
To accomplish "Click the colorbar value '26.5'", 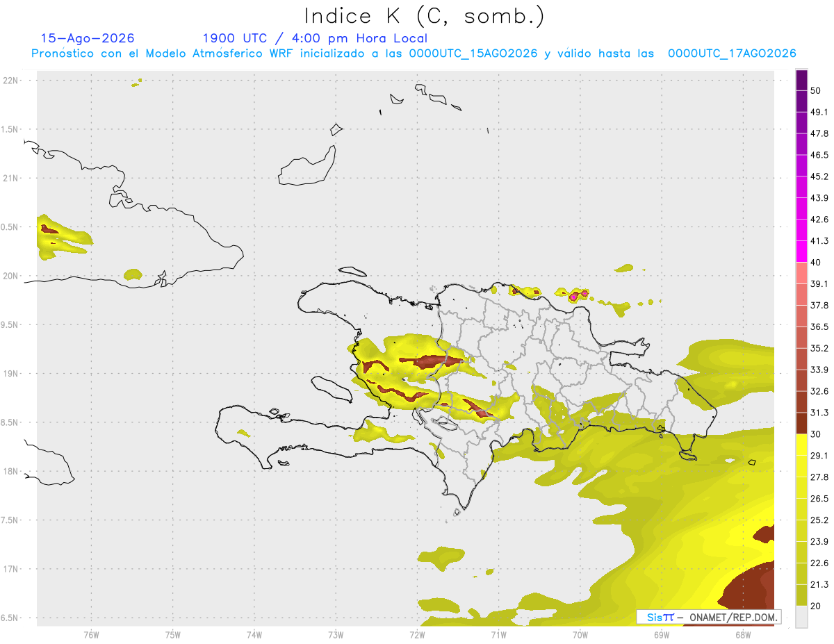I will click(x=819, y=499).
